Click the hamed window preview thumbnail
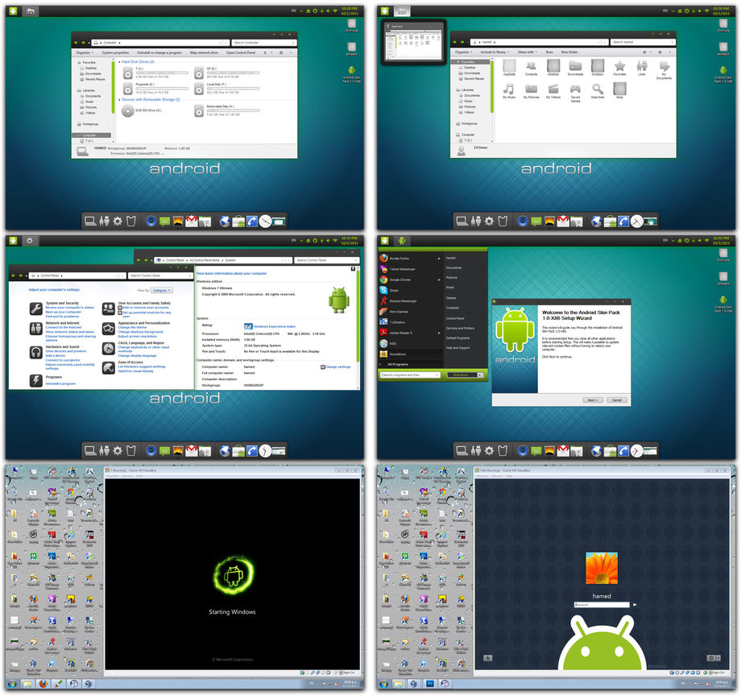Viewport: 741px width, 700px height. click(x=412, y=43)
